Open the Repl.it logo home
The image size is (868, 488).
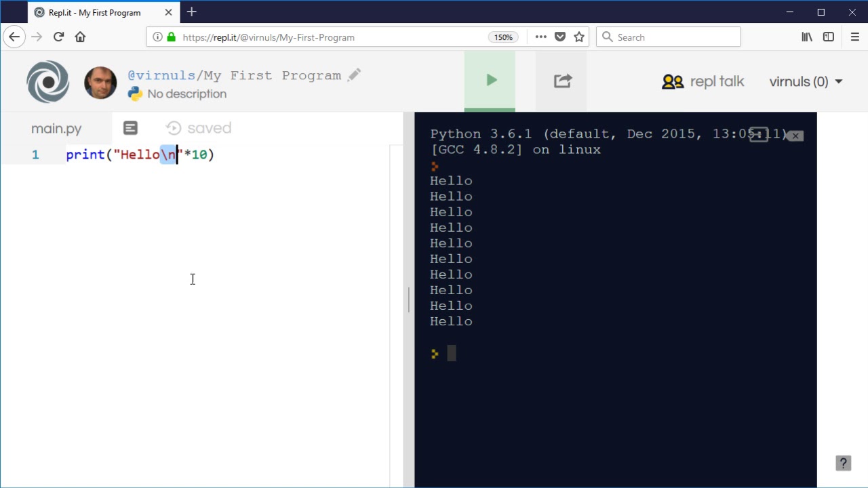click(48, 82)
